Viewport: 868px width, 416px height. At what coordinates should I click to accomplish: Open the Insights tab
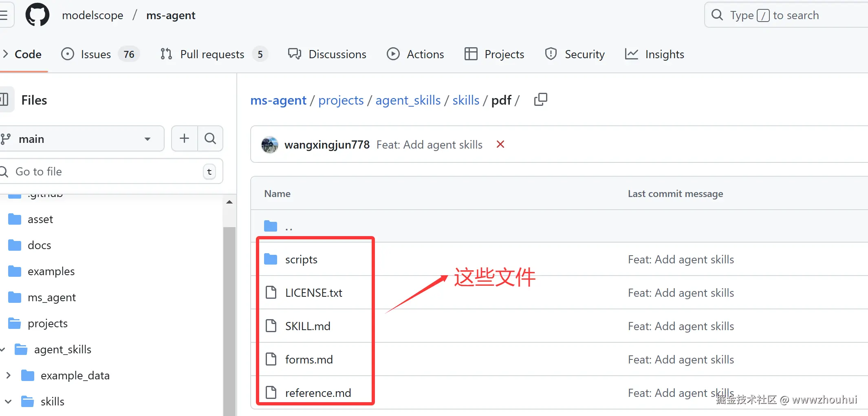tap(654, 54)
